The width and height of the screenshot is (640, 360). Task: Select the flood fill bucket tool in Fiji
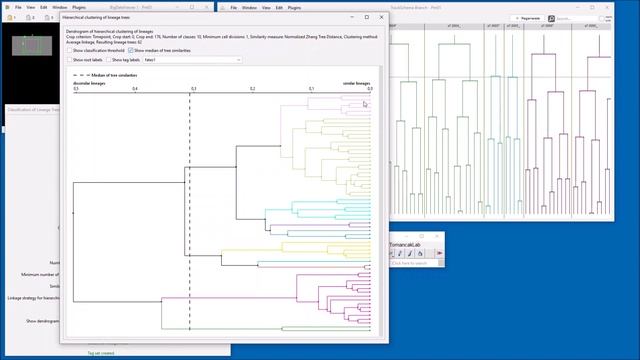420,253
